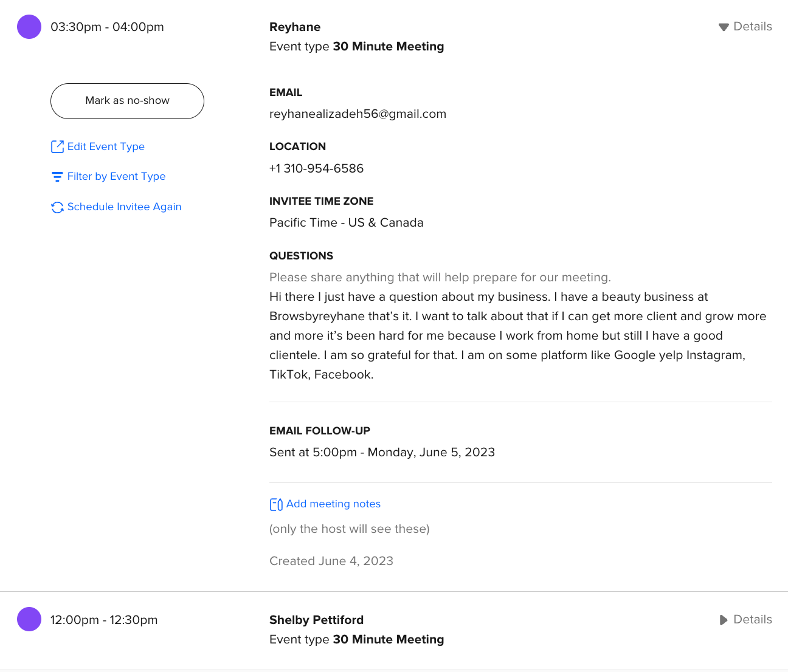
Task: Click the purple color dot beside 03:30pm meeting
Action: click(x=29, y=27)
